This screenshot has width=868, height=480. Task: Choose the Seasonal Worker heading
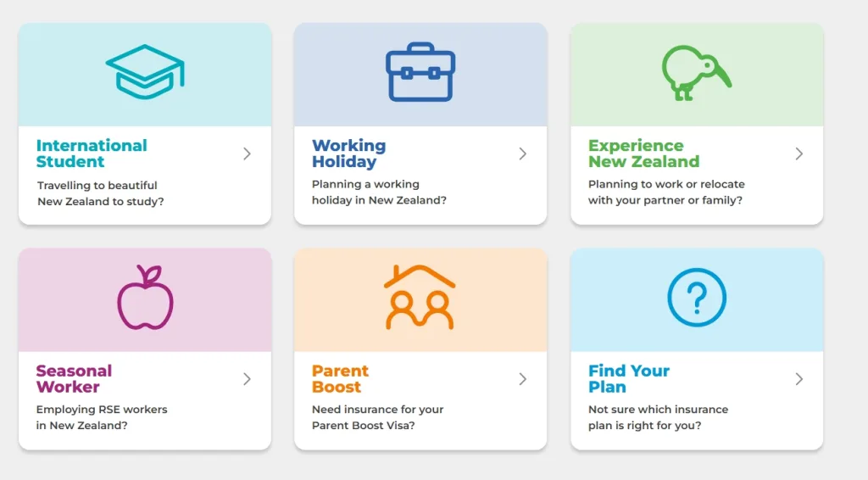click(74, 379)
